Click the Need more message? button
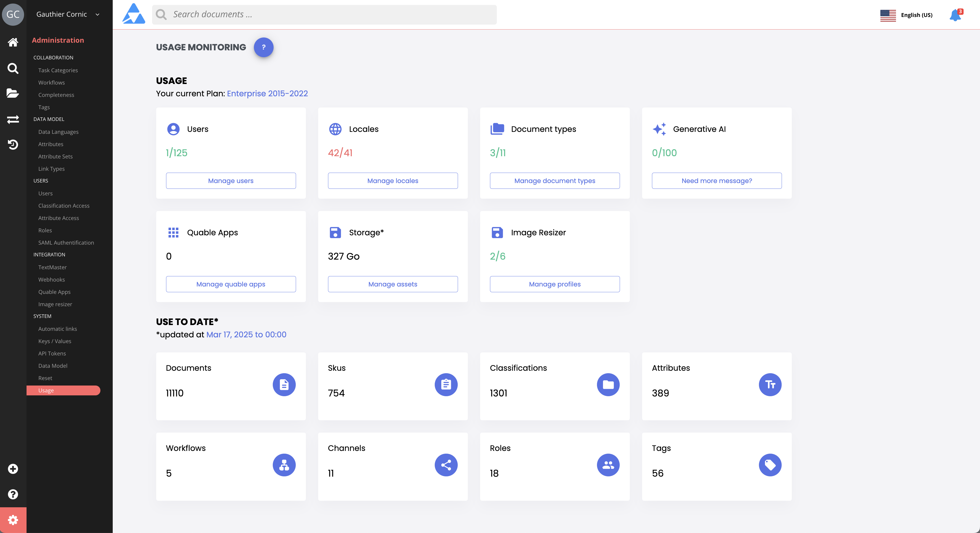Viewport: 980px width, 533px height. click(716, 181)
